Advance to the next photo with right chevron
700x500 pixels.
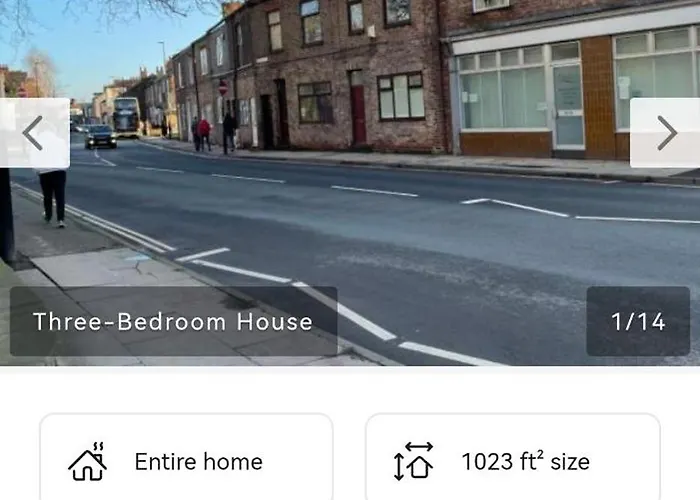[x=666, y=133]
